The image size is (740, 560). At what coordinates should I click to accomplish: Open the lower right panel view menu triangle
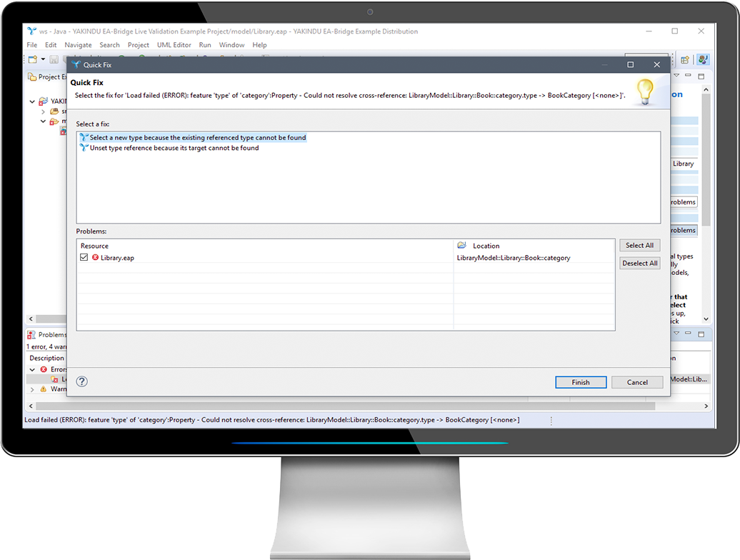click(676, 333)
